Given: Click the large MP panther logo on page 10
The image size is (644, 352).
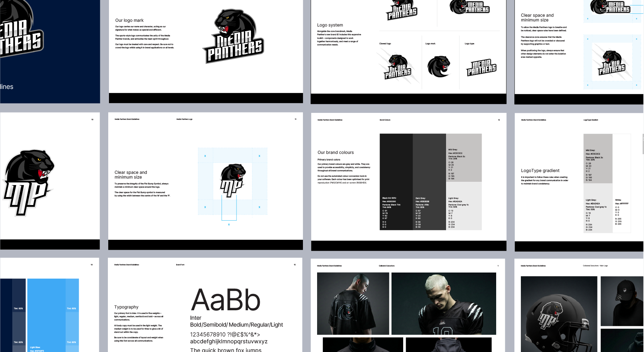Looking at the screenshot, I should 28,183.
